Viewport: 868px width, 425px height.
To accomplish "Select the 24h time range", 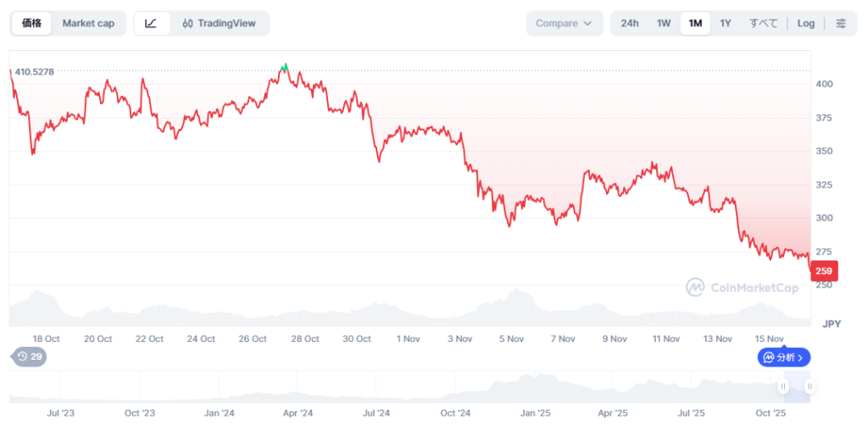I will click(629, 23).
